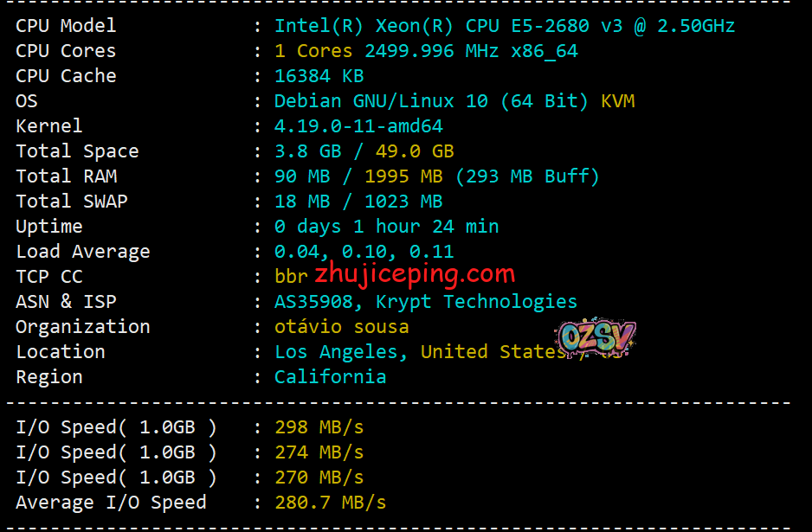Click the 270 MB/s I/O result
This screenshot has height=532, width=812.
319,478
